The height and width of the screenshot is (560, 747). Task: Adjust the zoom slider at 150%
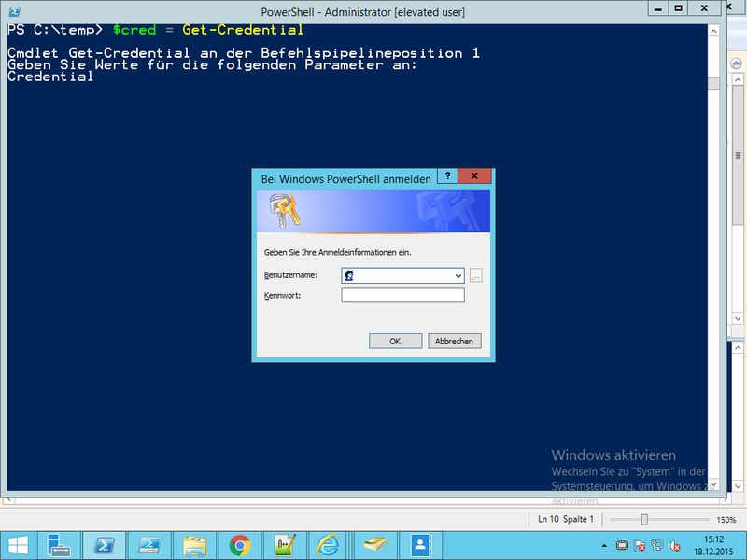point(644,520)
